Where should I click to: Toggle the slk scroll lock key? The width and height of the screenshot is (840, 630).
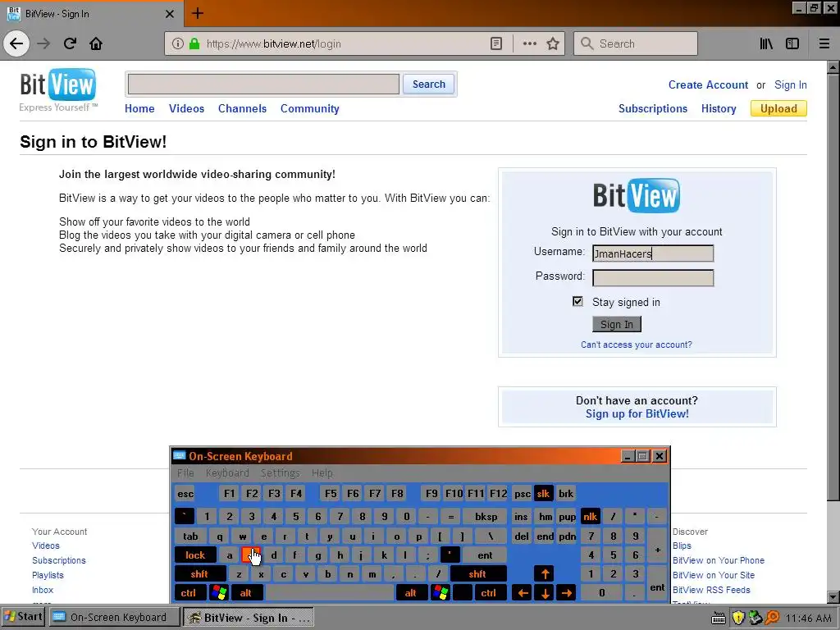click(x=543, y=493)
